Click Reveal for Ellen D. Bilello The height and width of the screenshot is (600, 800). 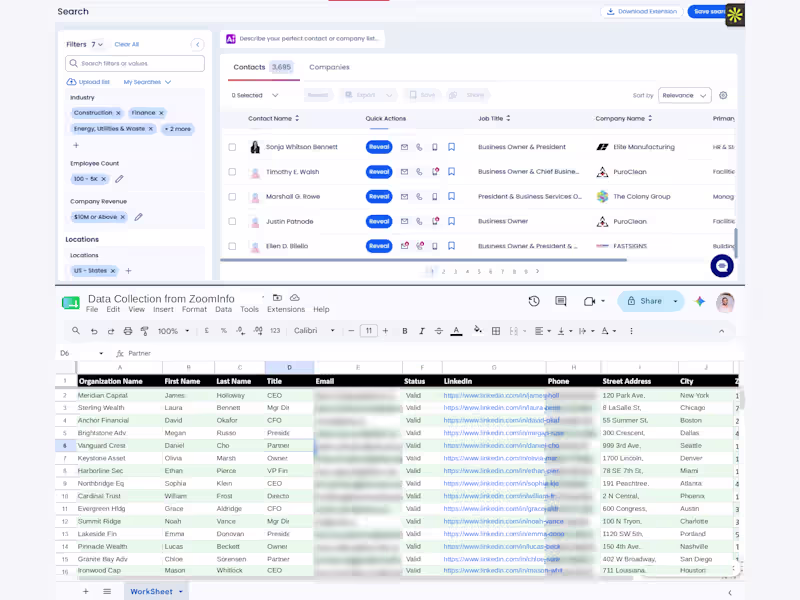click(379, 246)
